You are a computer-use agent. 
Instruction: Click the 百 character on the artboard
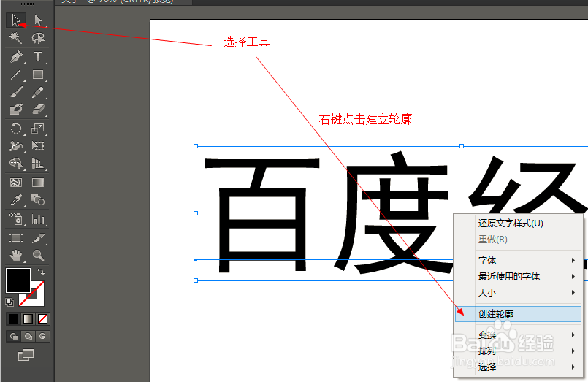coord(261,215)
